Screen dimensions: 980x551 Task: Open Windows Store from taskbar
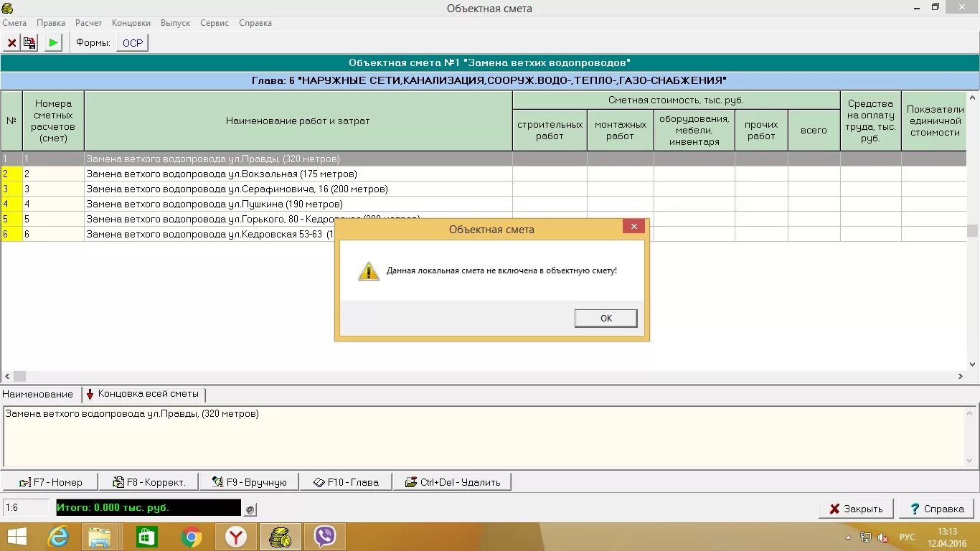click(146, 537)
